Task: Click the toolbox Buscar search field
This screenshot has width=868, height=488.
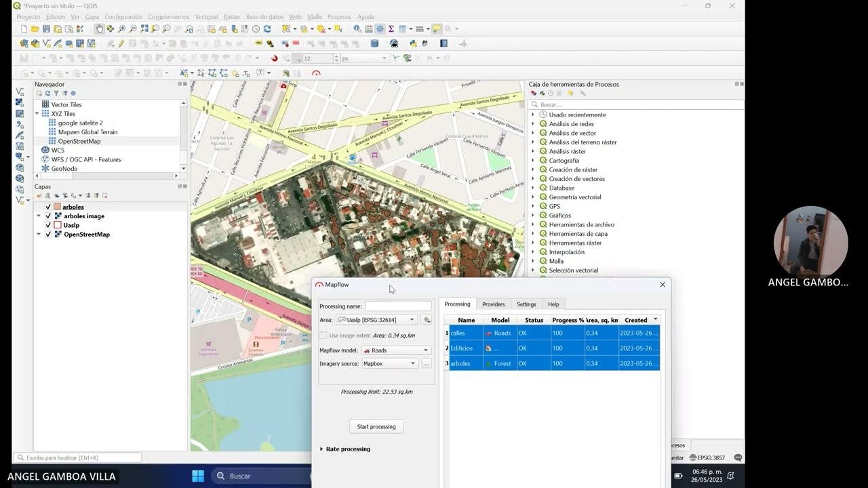Action: coord(636,105)
